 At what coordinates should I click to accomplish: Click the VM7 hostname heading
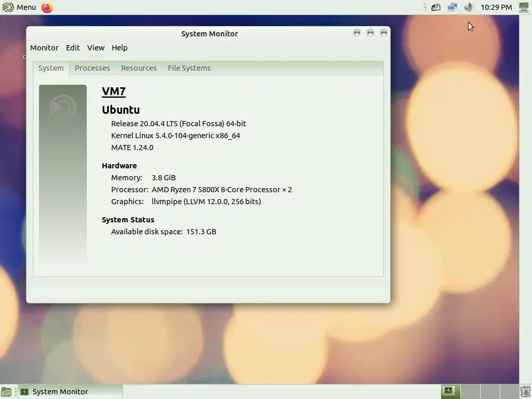tap(114, 91)
